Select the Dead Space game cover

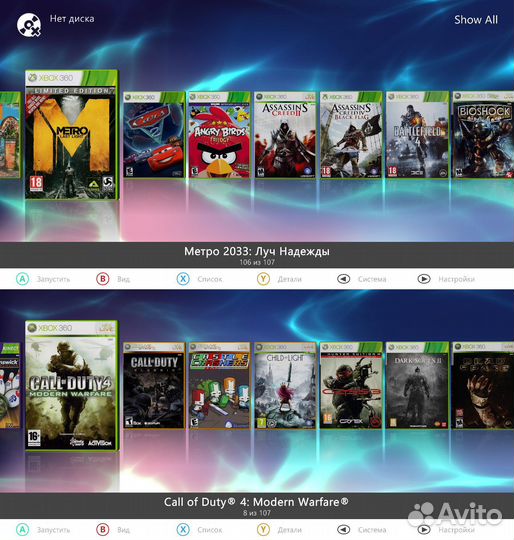pyautogui.click(x=483, y=385)
